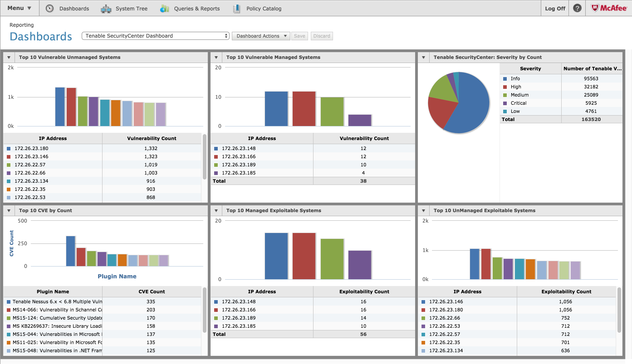Collapse Top 10 Vulnerable Managed Systems panel arrow
This screenshot has height=364, width=632.
tap(216, 58)
